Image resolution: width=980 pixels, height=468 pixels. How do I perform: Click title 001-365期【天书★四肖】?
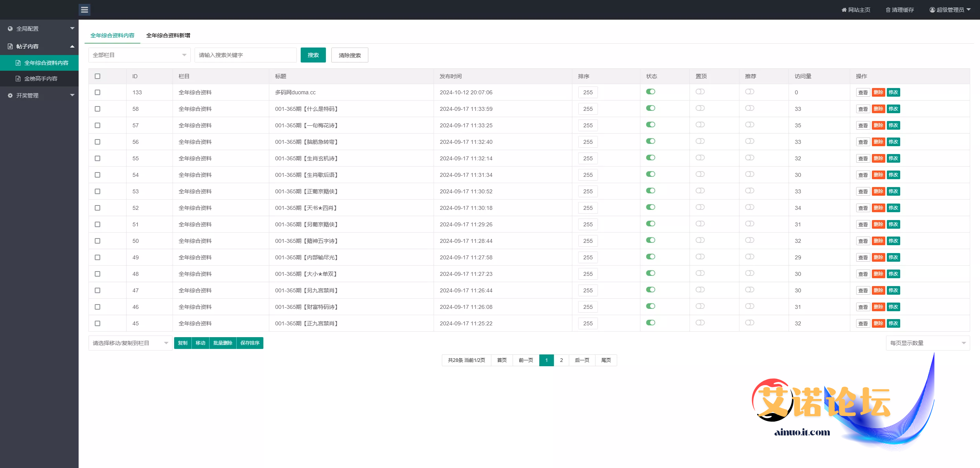click(306, 208)
